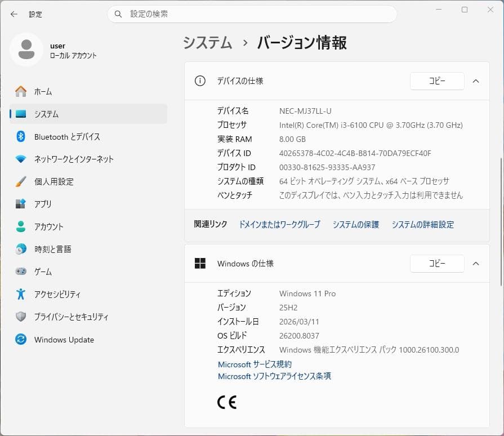
Task: Go to 個人用設定 page
Action: tap(88, 181)
